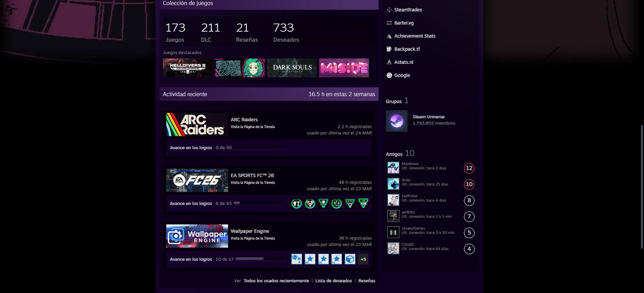The width and height of the screenshot is (644, 293).
Task: Click CloudZ's level 4 badge
Action: point(469,249)
